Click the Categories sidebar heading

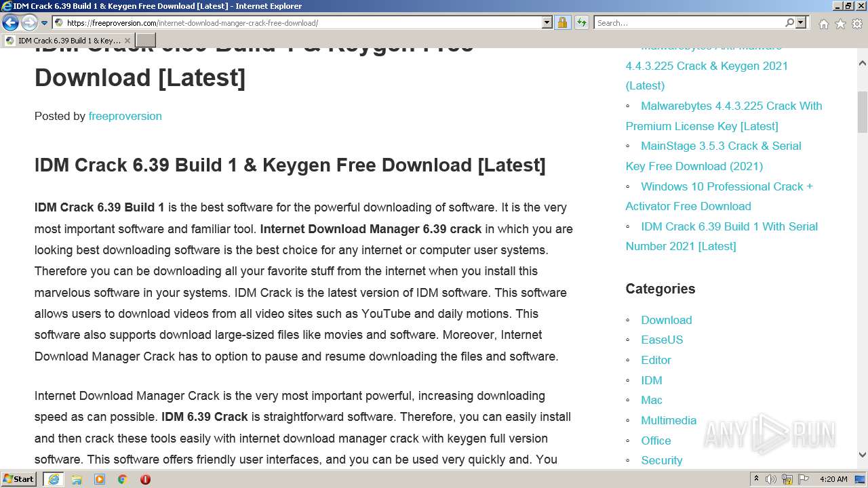click(x=660, y=289)
